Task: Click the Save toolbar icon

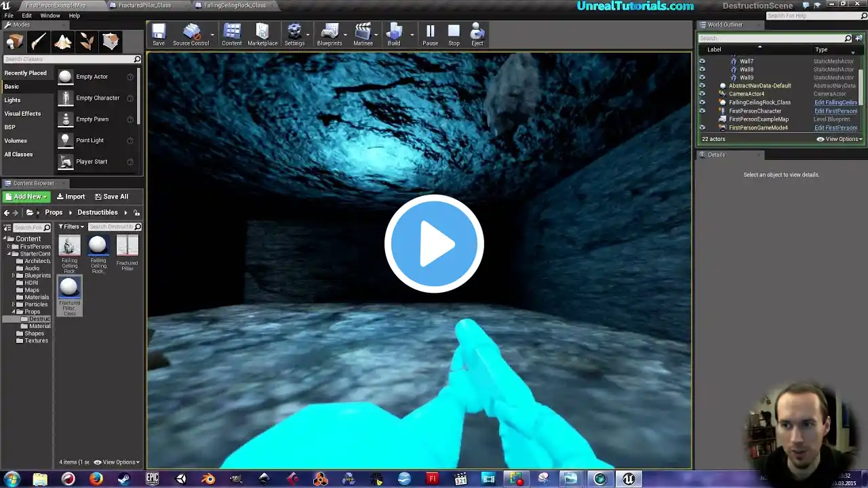Action: click(158, 35)
